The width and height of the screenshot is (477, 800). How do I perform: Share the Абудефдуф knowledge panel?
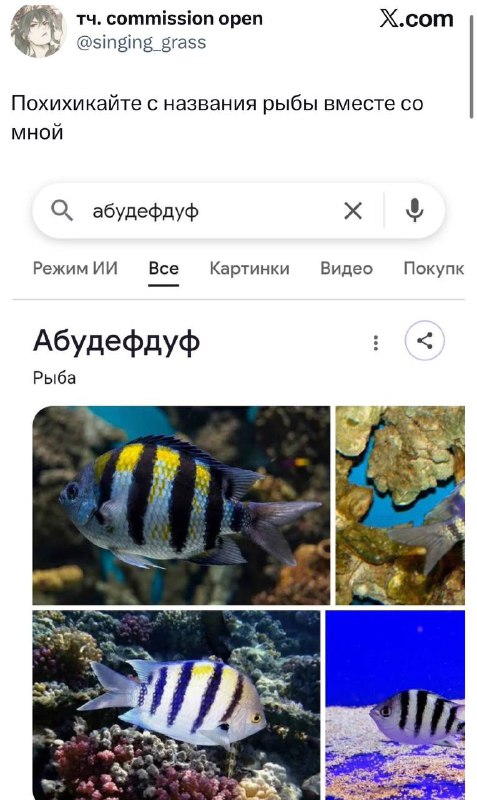[424, 340]
